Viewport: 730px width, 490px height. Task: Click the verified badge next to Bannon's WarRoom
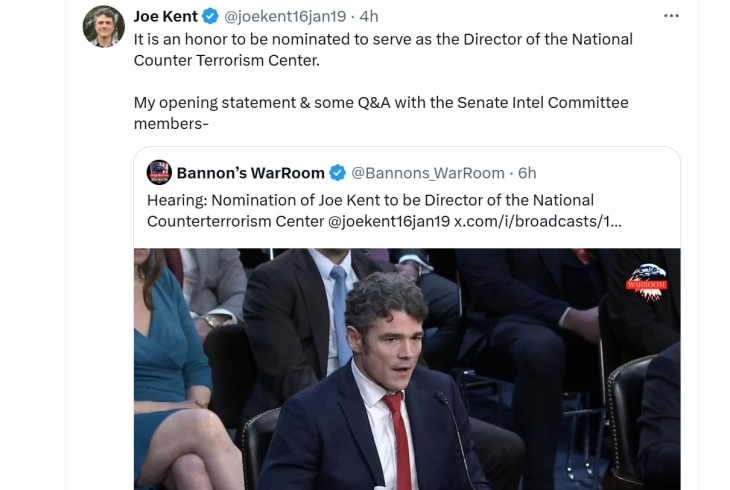pos(338,173)
